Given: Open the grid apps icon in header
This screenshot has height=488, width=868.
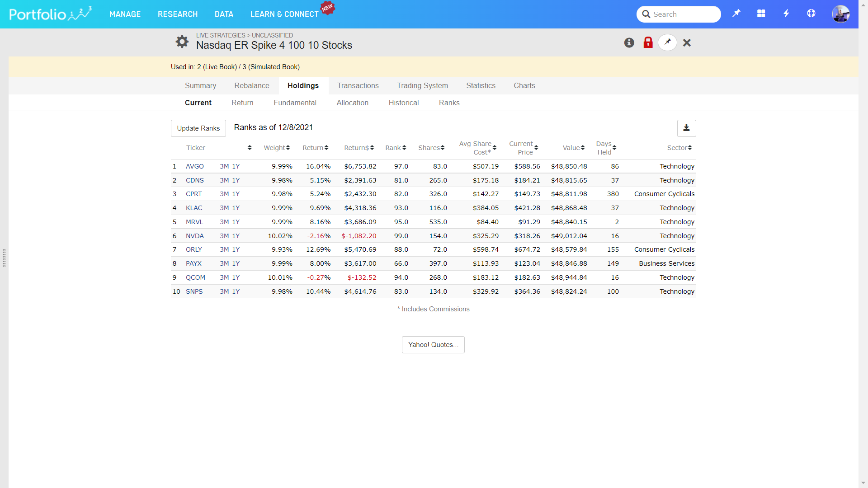Looking at the screenshot, I should pos(761,14).
